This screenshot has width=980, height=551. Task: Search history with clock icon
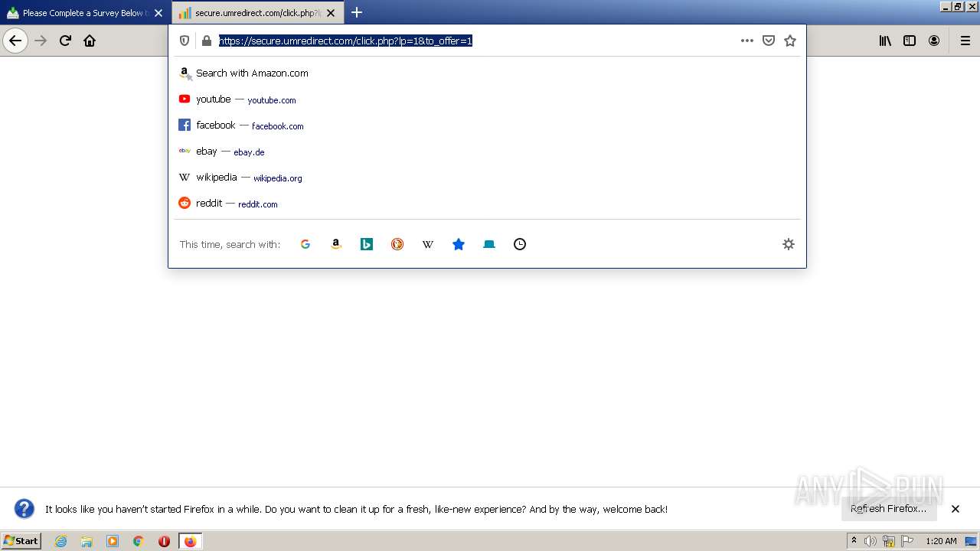point(520,244)
